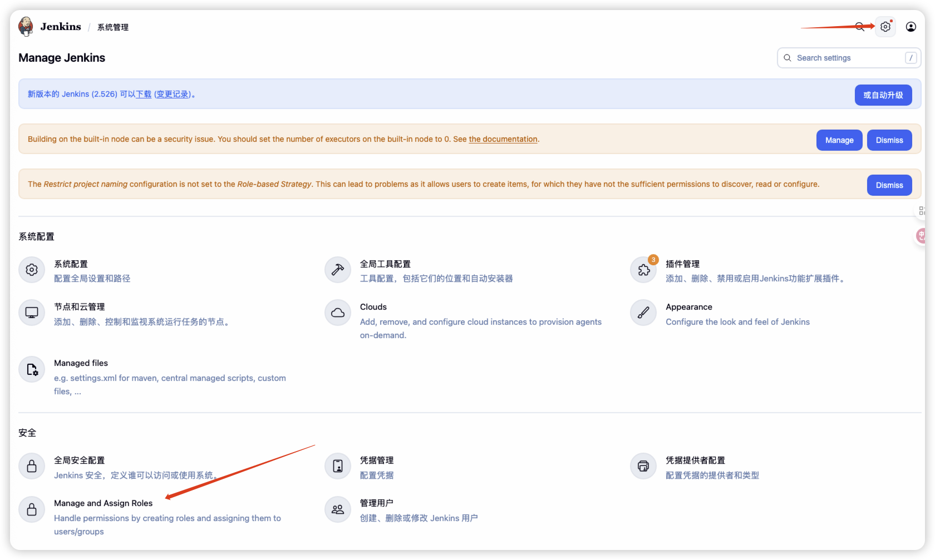Open Managed files entry
Screen dimensions: 935x560
coord(81,363)
